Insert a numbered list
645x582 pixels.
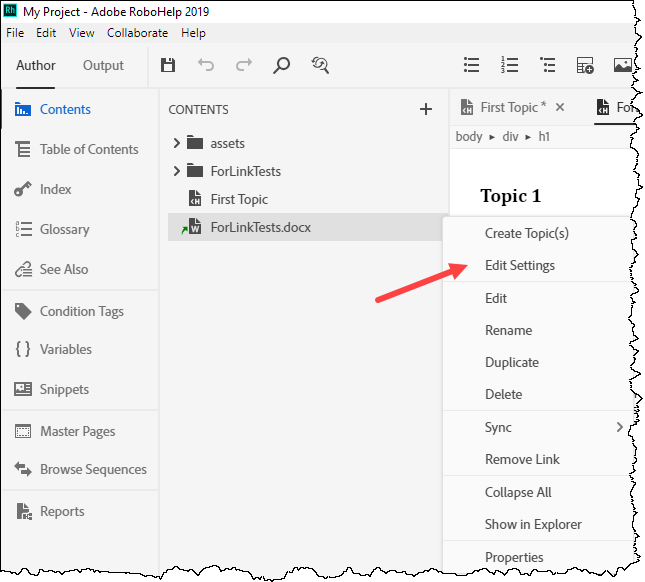point(509,66)
